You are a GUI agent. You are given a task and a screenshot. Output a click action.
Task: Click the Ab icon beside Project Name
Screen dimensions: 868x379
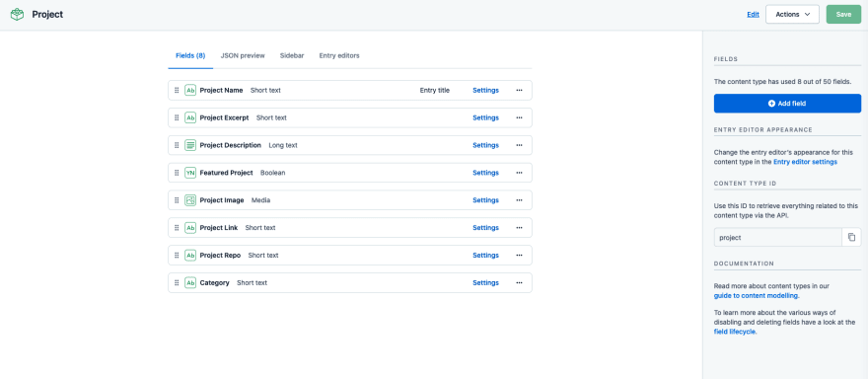(x=190, y=91)
